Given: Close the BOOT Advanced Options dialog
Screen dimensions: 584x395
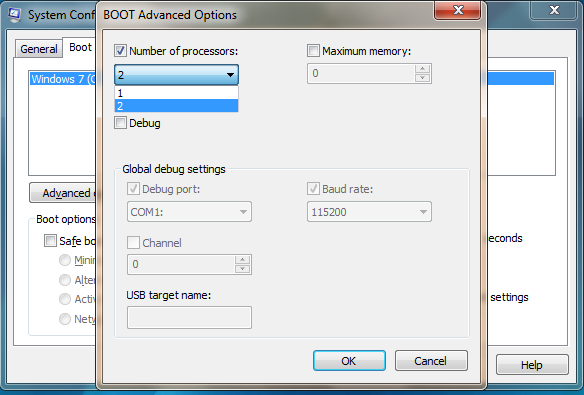Looking at the screenshot, I should click(x=458, y=10).
